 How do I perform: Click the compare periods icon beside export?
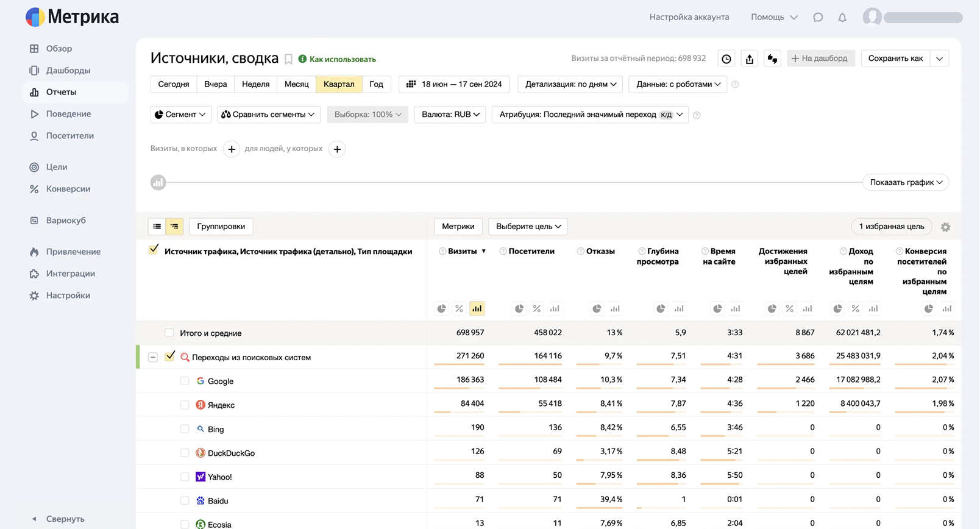pyautogui.click(x=772, y=59)
